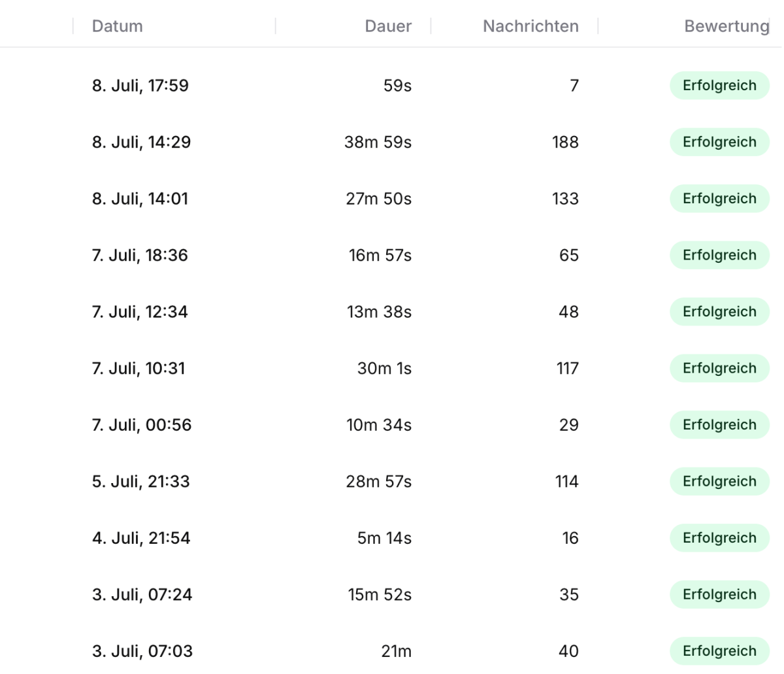Click Erfolgreich badge on 188-message row
The width and height of the screenshot is (784, 674).
719,142
